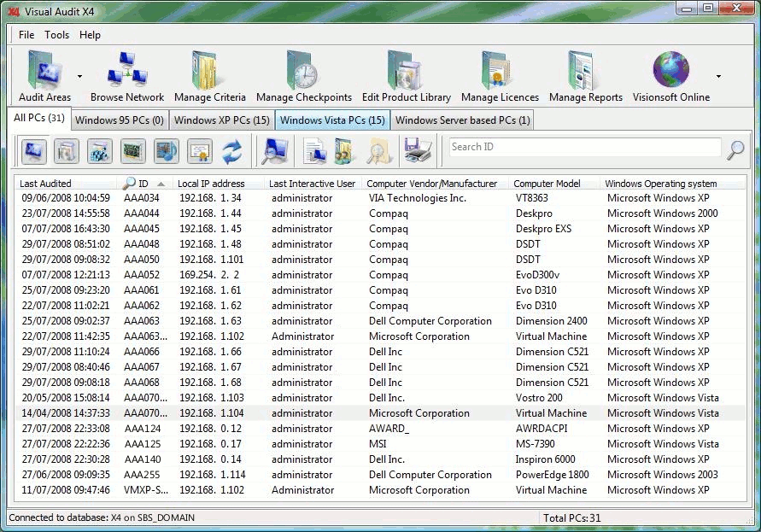Viewport: 761px width, 532px height.
Task: Open Manage Checkpoints
Action: tap(304, 76)
